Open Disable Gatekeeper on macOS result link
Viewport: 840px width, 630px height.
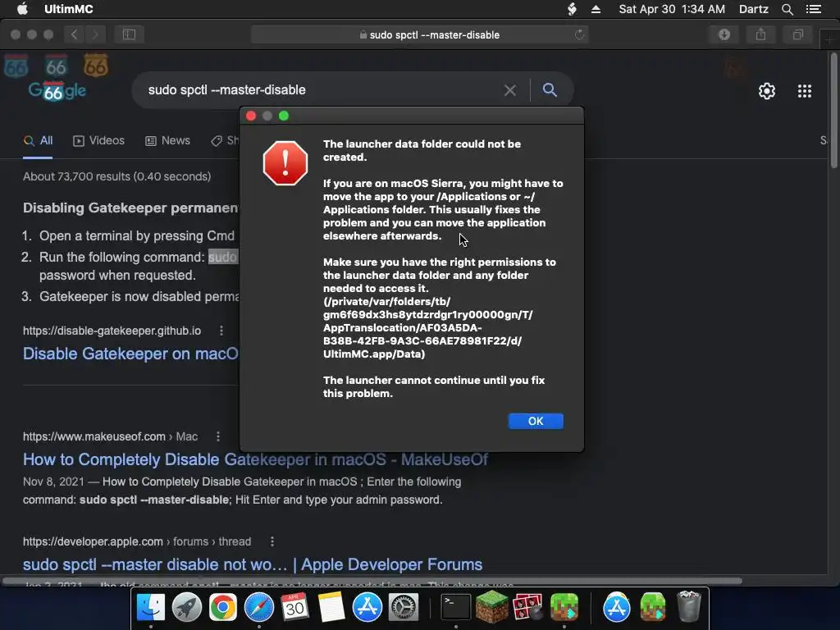click(130, 354)
